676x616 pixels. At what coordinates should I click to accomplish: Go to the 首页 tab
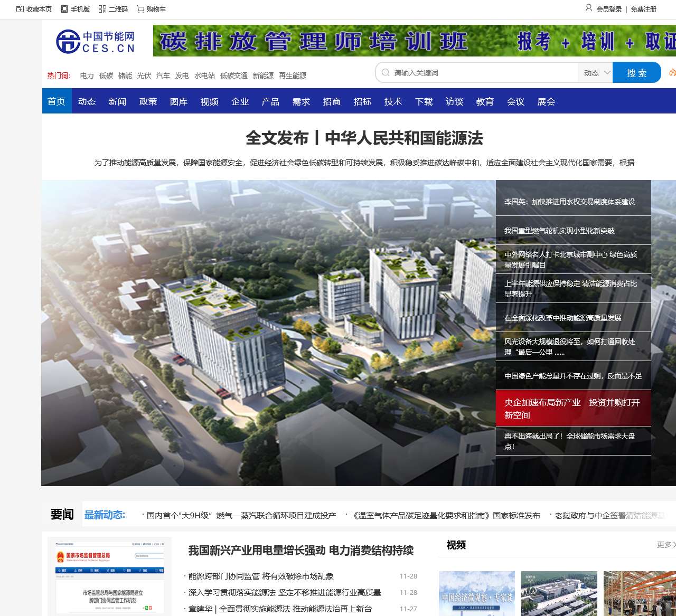pos(57,101)
